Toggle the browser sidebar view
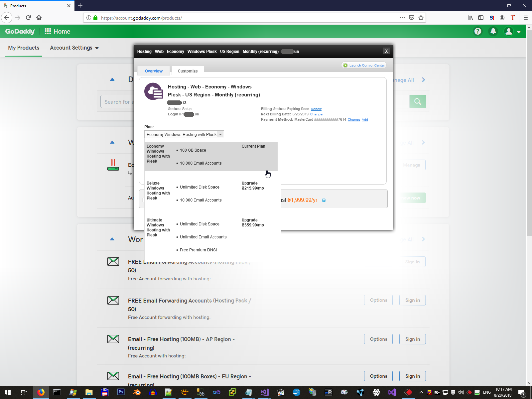This screenshot has width=532, height=399. click(x=481, y=18)
